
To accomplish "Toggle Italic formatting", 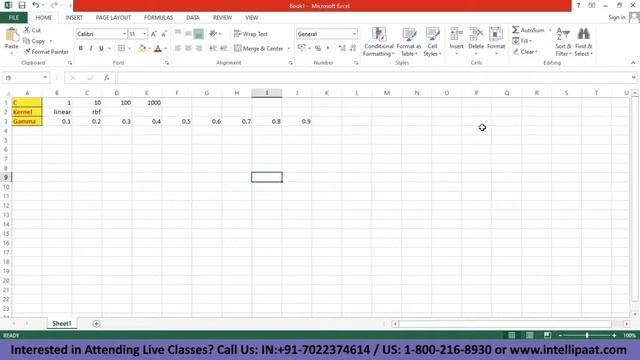I will pyautogui.click(x=91, y=48).
